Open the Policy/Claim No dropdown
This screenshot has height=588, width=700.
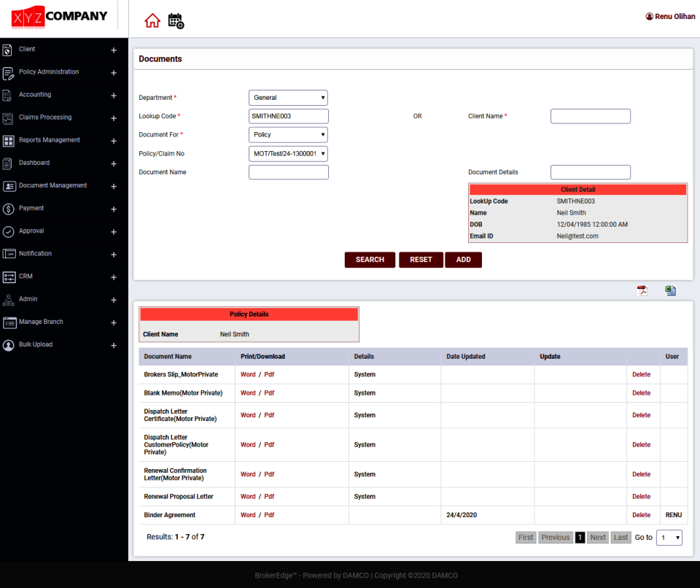point(288,153)
